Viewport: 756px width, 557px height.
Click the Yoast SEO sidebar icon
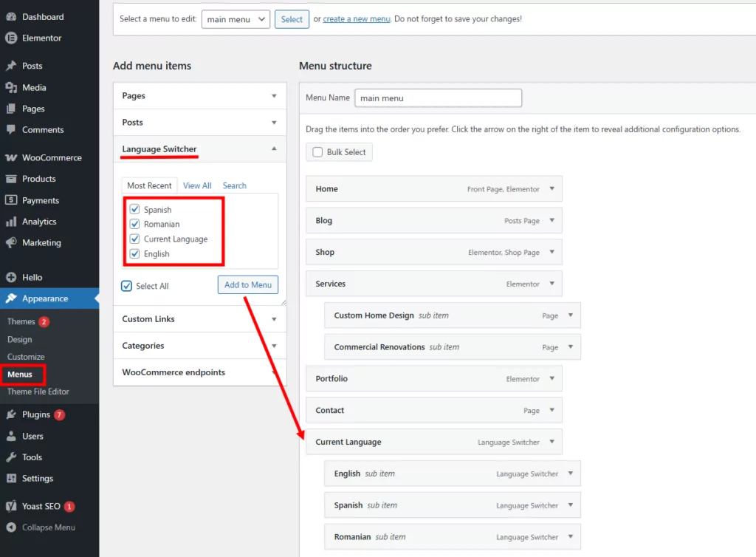coord(11,507)
